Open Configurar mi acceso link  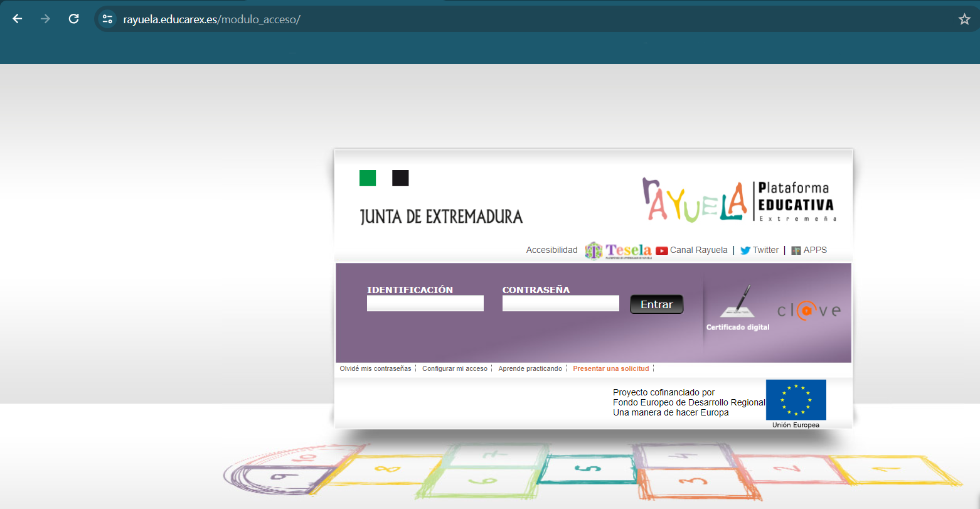tap(455, 368)
